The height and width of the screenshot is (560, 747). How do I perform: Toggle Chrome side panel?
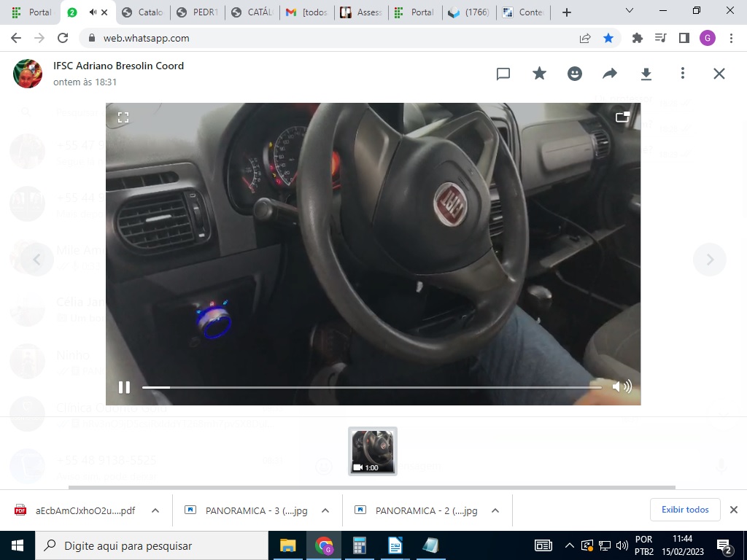pos(684,38)
